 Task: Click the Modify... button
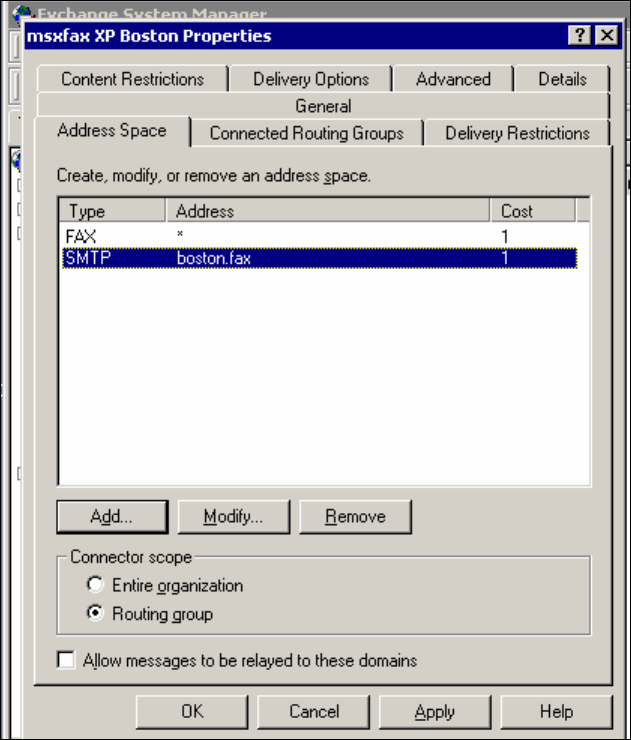pos(234,517)
